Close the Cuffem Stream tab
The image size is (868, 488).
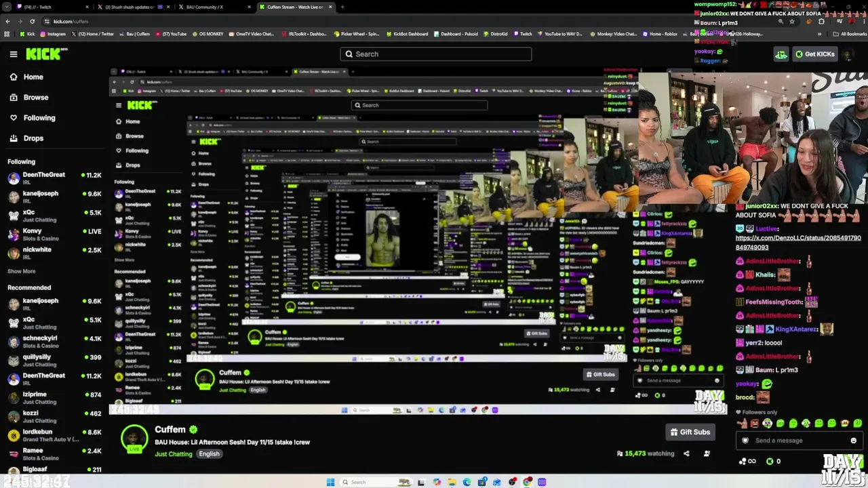(331, 7)
